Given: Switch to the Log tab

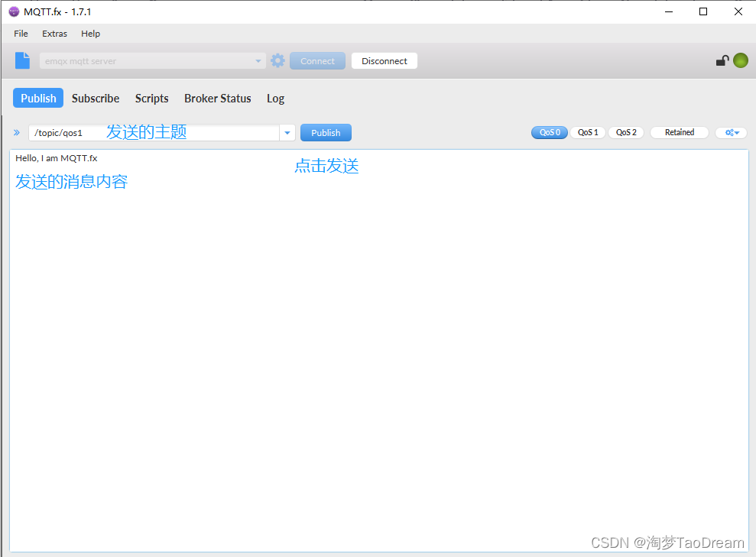Looking at the screenshot, I should pyautogui.click(x=275, y=99).
